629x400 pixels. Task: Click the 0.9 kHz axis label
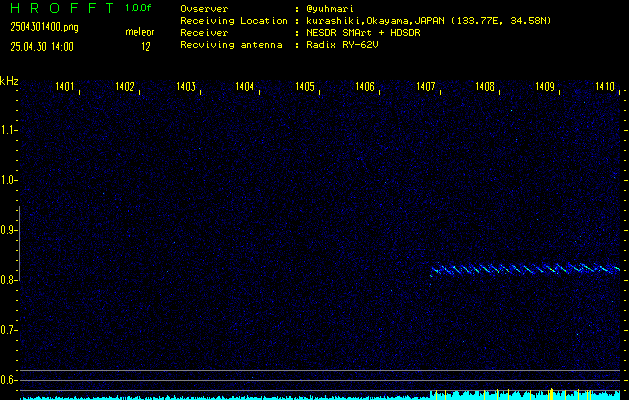8,230
